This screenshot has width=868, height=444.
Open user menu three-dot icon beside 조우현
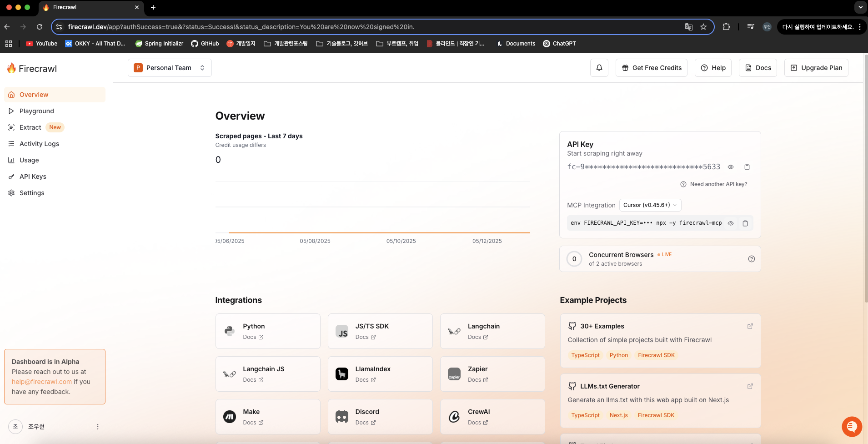[x=97, y=427]
